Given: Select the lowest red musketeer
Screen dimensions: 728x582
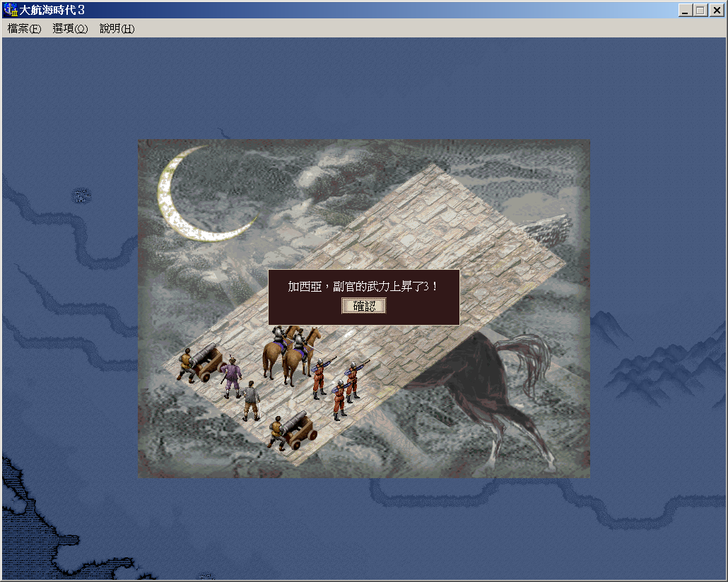Looking at the screenshot, I should (339, 400).
